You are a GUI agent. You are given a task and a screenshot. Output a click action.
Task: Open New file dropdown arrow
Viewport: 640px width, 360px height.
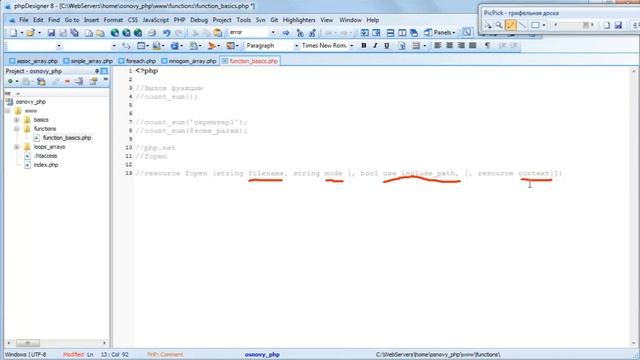coord(21,33)
